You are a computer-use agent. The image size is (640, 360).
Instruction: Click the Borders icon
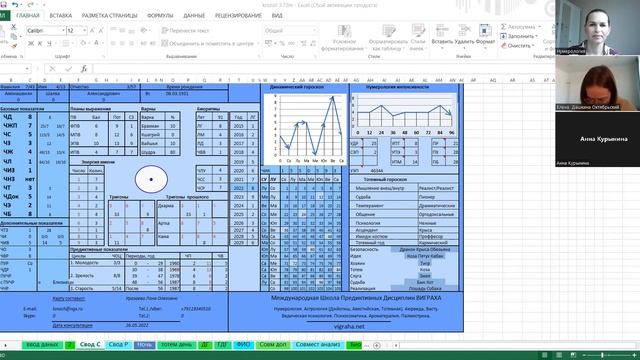tap(66, 43)
